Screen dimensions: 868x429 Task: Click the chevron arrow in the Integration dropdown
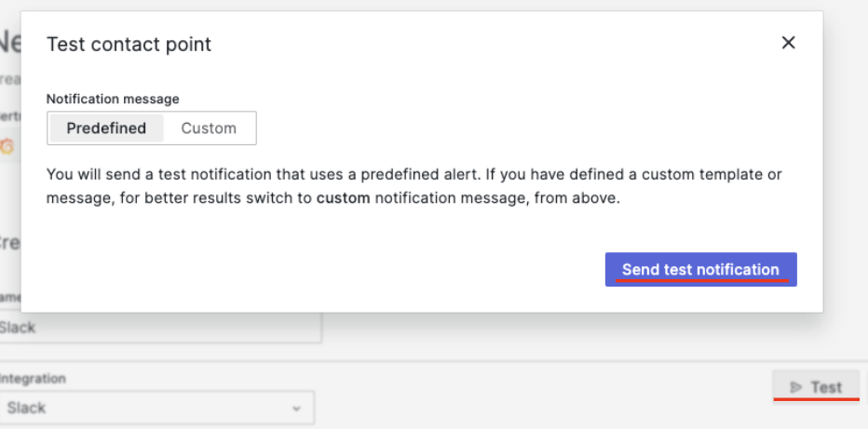296,409
